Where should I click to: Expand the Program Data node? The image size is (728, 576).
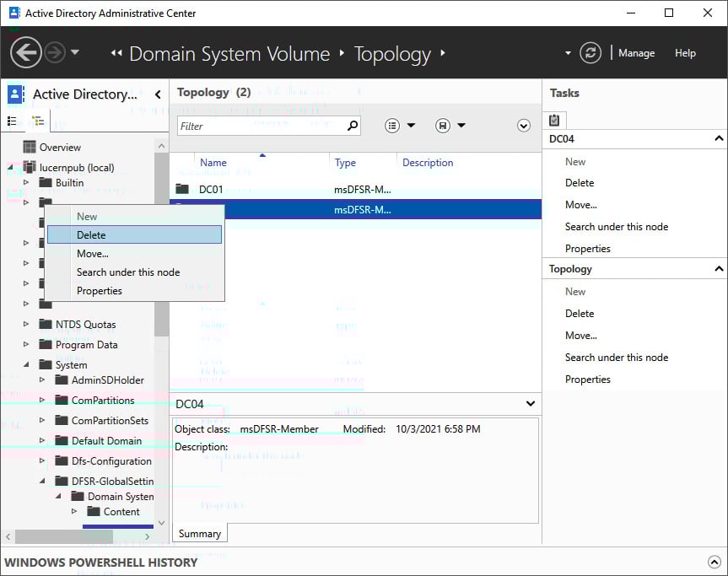(26, 344)
